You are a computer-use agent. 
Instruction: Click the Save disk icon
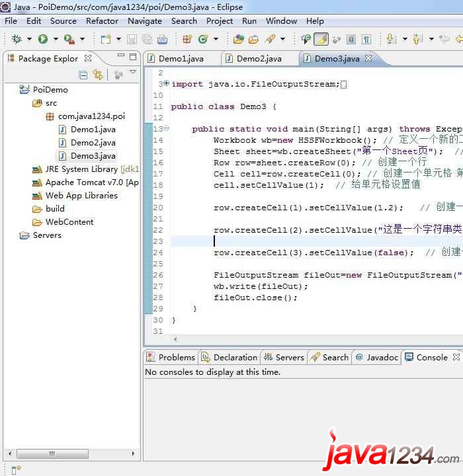132,40
